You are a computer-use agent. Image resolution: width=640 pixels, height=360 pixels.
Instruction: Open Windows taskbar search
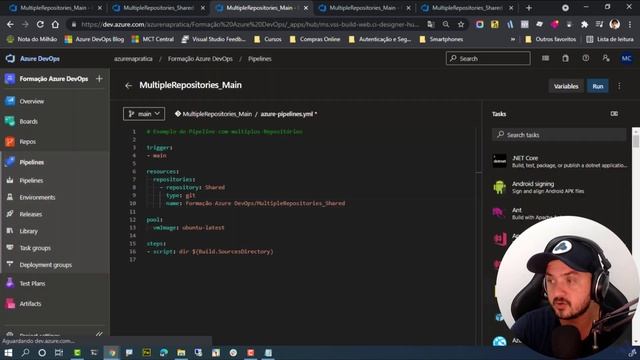click(25, 353)
